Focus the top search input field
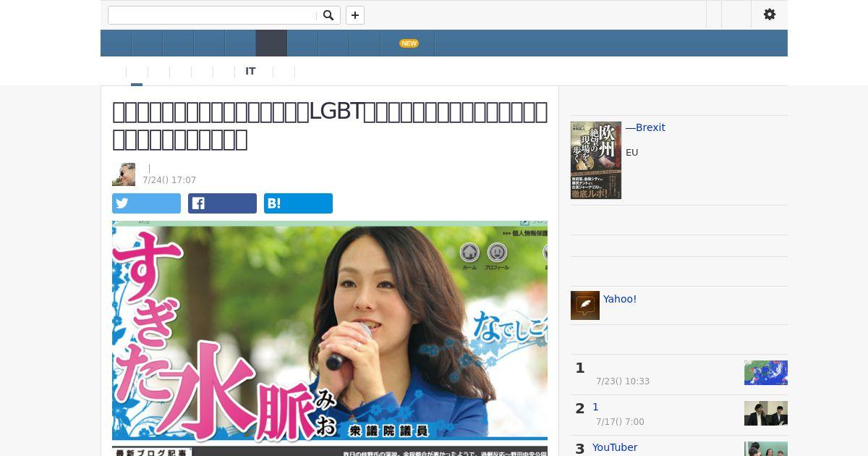This screenshot has height=456, width=868. (213, 15)
